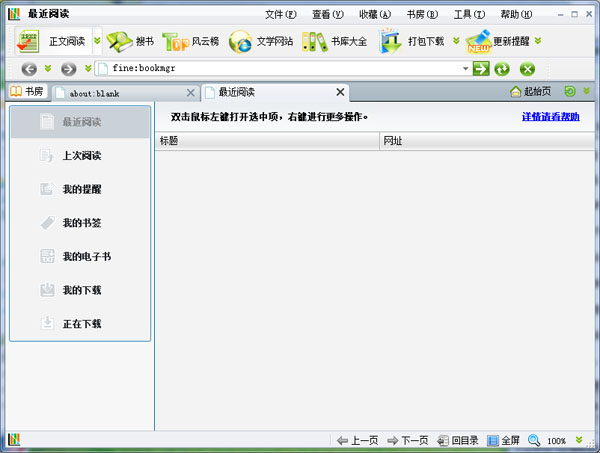This screenshot has width=600, height=453.
Task: Switch to the 书房 tab
Action: 27,91
